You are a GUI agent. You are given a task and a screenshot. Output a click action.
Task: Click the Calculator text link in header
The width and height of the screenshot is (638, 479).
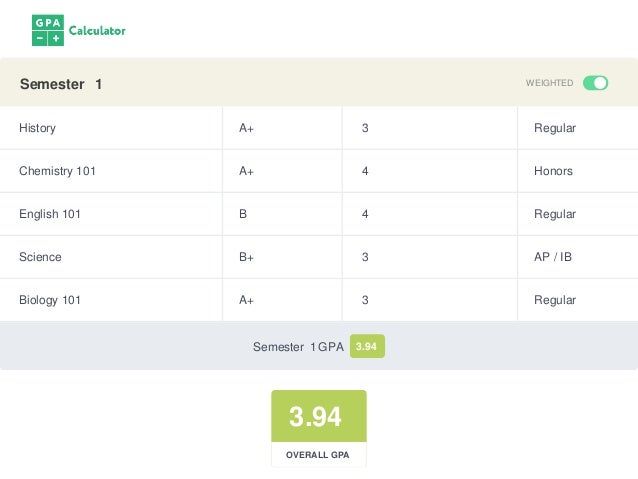(x=97, y=31)
